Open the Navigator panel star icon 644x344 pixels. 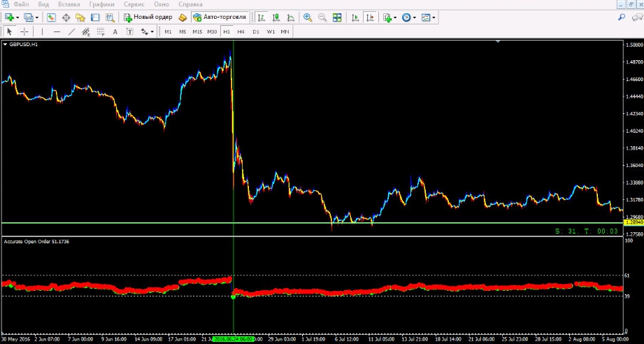click(80, 17)
